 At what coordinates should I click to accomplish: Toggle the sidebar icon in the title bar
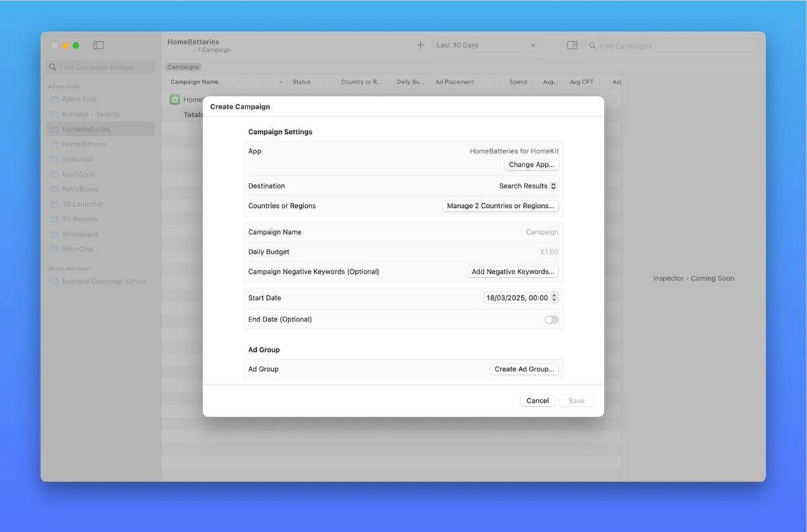[x=98, y=45]
